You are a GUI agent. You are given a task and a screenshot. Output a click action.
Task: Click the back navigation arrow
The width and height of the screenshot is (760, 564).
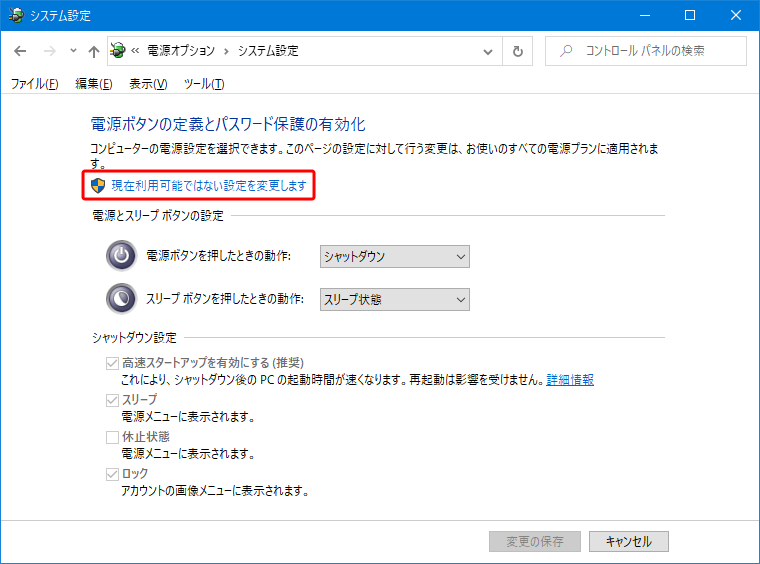pyautogui.click(x=20, y=51)
